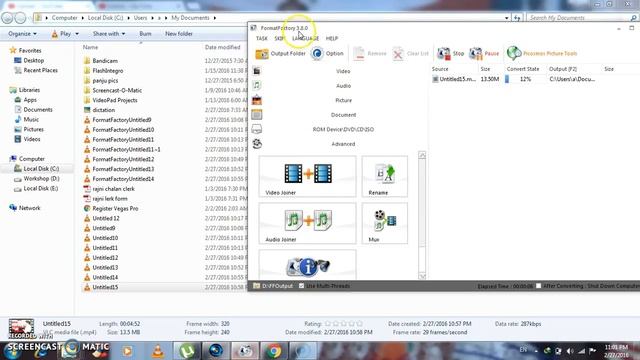Open the Play dropdown arrow in Explorer
The height and width of the screenshot is (360, 640).
[77, 34]
